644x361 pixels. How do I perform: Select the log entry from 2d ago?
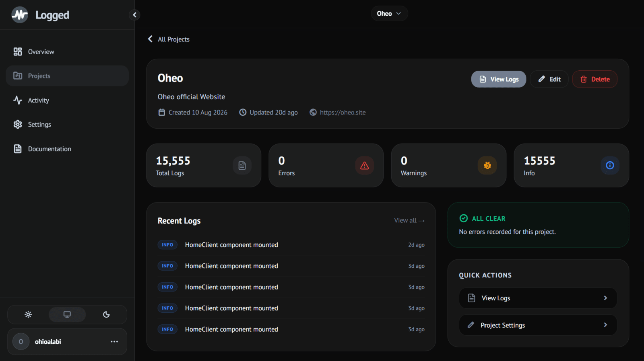(291, 245)
